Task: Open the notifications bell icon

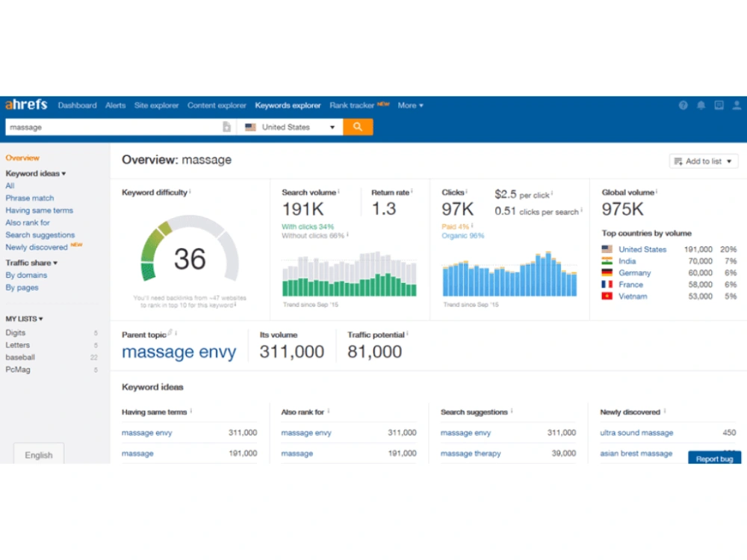Action: (701, 105)
